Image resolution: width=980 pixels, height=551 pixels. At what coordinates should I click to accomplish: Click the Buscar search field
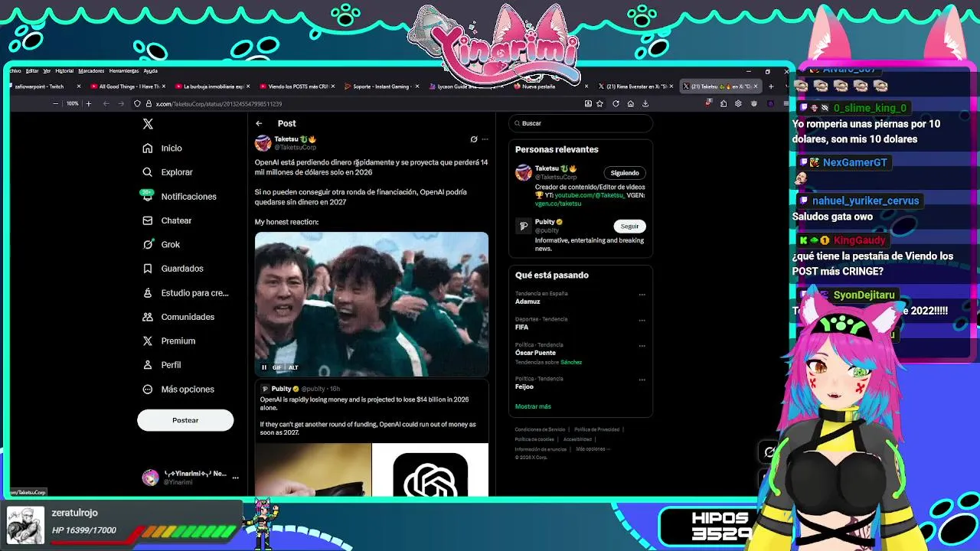(x=581, y=123)
